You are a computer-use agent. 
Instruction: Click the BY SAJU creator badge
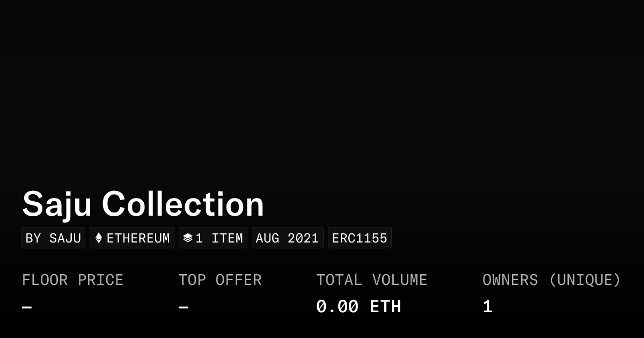point(53,238)
